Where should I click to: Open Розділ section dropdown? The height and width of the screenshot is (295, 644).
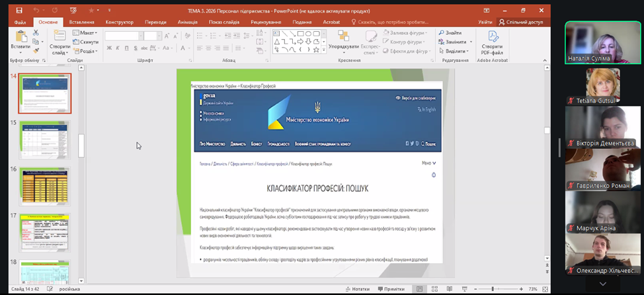pyautogui.click(x=85, y=52)
